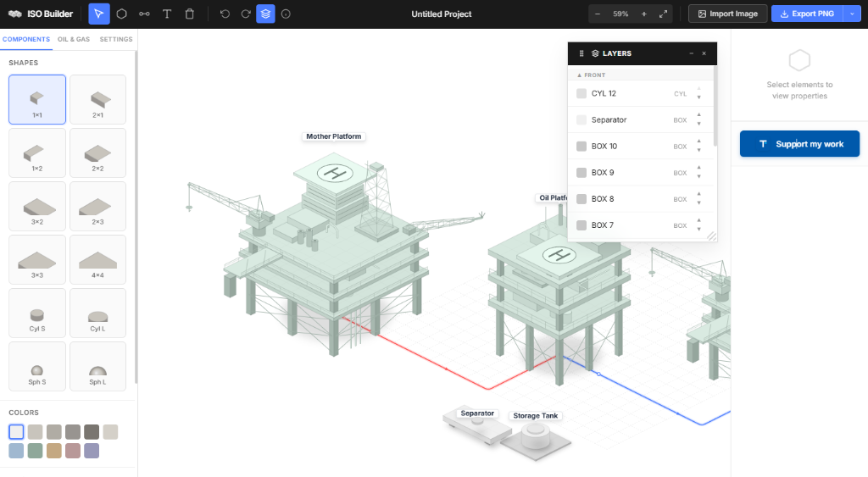Select the 2×1 box shape

[98, 100]
